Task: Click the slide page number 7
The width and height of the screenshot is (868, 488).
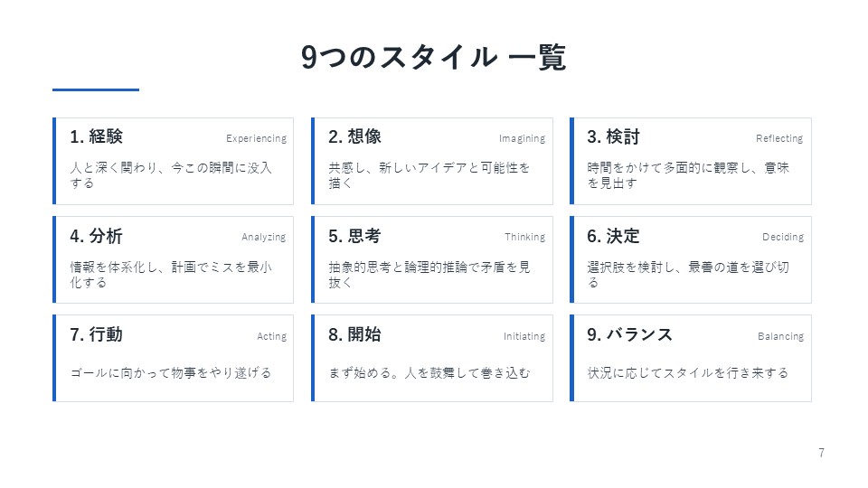Action: click(x=822, y=453)
